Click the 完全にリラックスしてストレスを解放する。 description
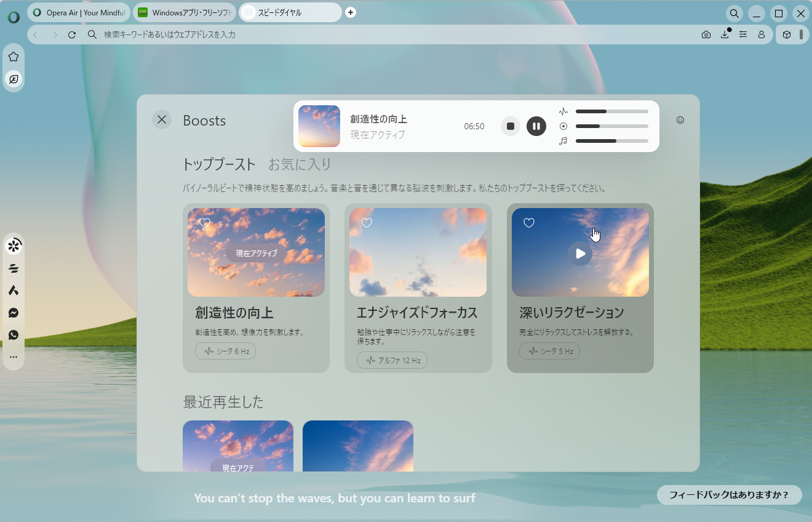This screenshot has width=812, height=522. 576,332
